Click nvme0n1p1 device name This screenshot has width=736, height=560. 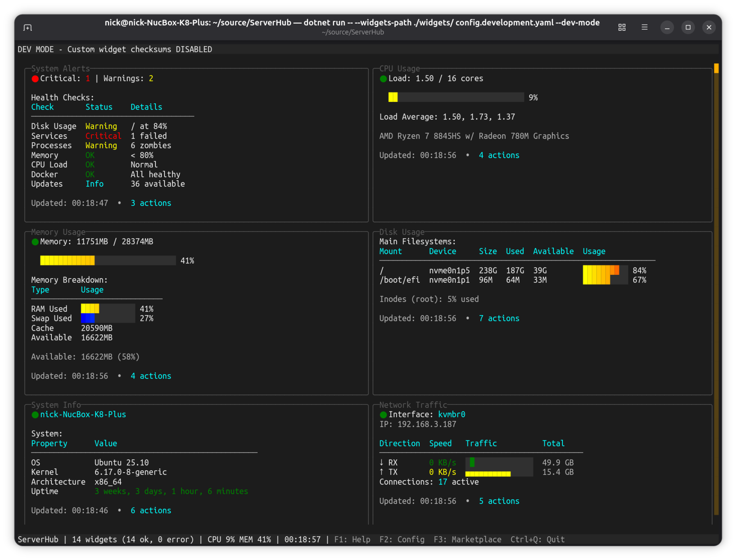point(449,280)
